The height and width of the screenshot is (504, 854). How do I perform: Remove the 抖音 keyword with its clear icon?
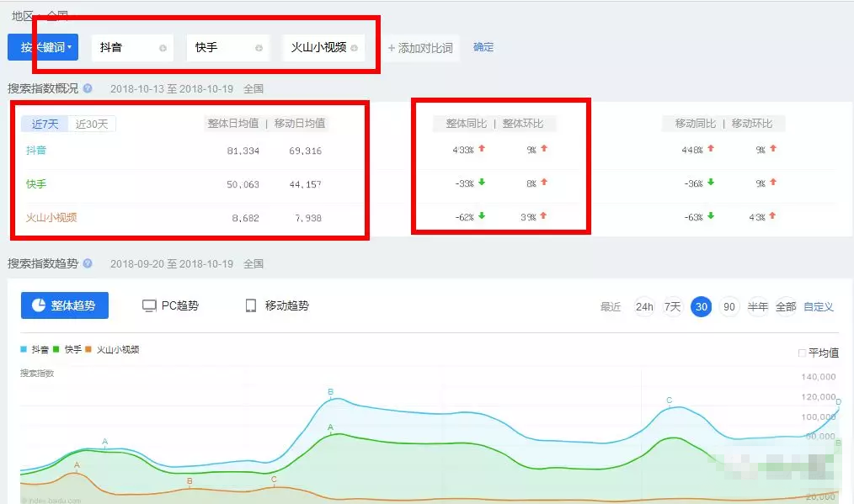click(163, 48)
